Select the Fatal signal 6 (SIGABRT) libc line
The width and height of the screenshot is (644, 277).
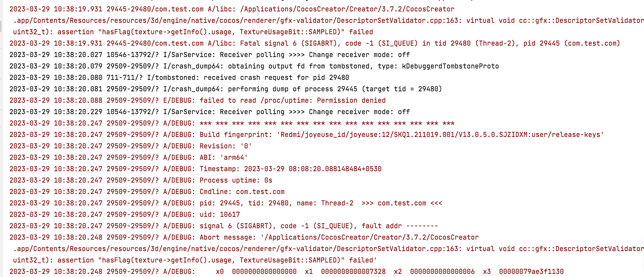314,43
